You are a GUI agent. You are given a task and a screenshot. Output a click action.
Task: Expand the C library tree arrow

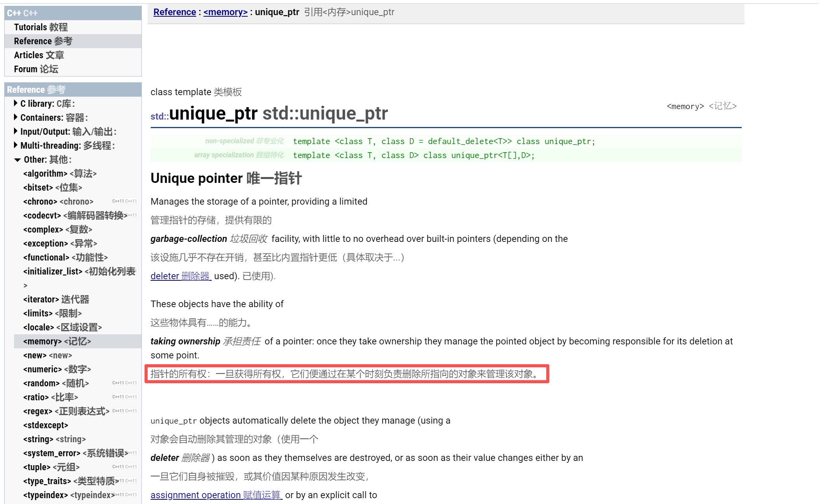click(16, 103)
